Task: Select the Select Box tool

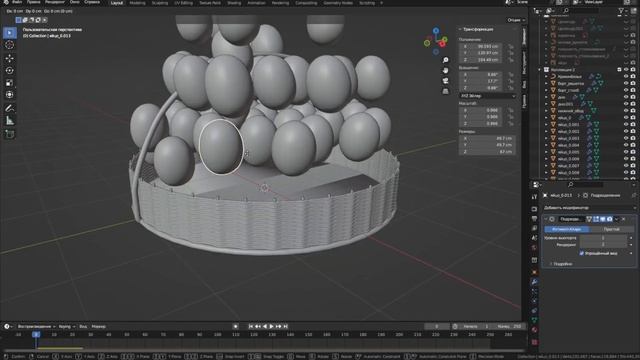Action: 10,33
